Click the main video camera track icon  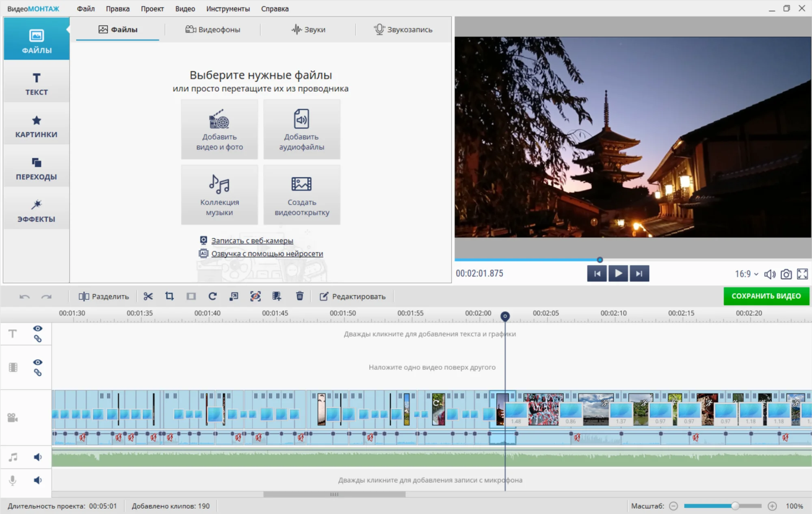[13, 418]
